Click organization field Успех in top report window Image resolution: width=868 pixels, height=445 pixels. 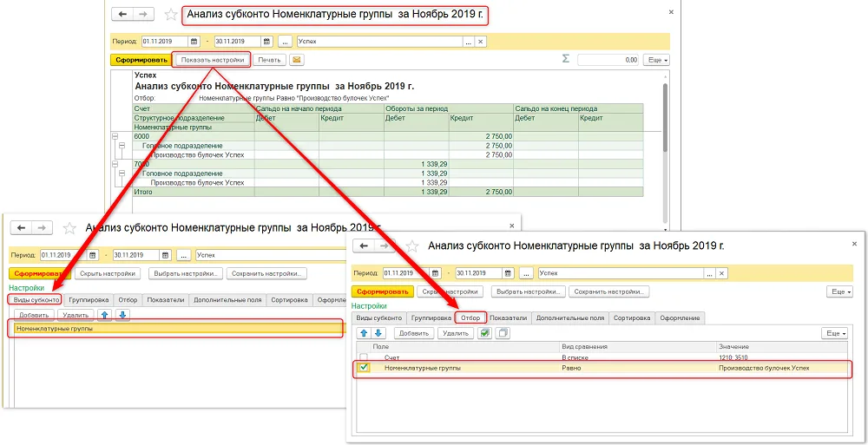pos(380,42)
